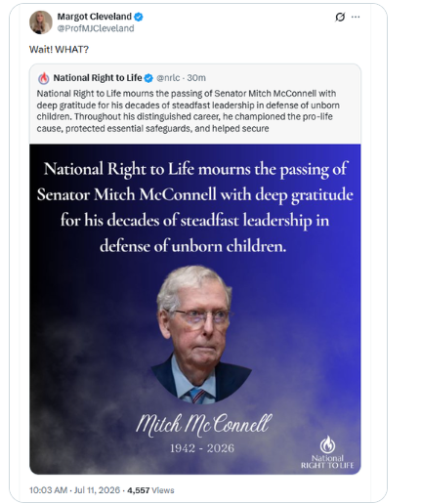Viewport: 421px width, 504px height.
Task: Click the Mitch McConnell script signature
Action: pos(203,425)
